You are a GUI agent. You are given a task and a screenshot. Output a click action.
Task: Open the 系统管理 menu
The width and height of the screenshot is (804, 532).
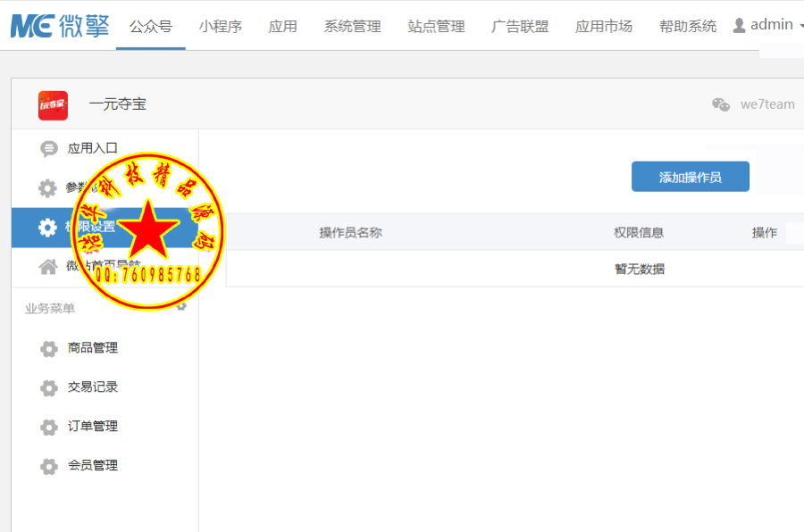[352, 27]
